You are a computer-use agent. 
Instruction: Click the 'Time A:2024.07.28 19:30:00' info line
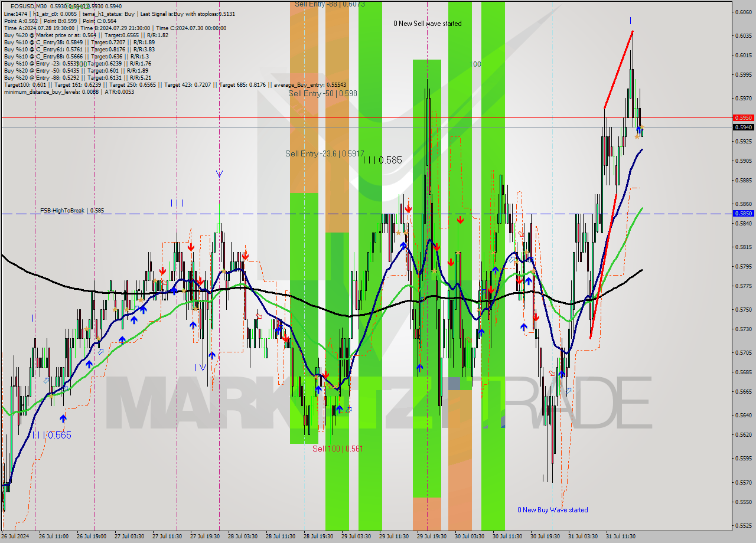115,28
